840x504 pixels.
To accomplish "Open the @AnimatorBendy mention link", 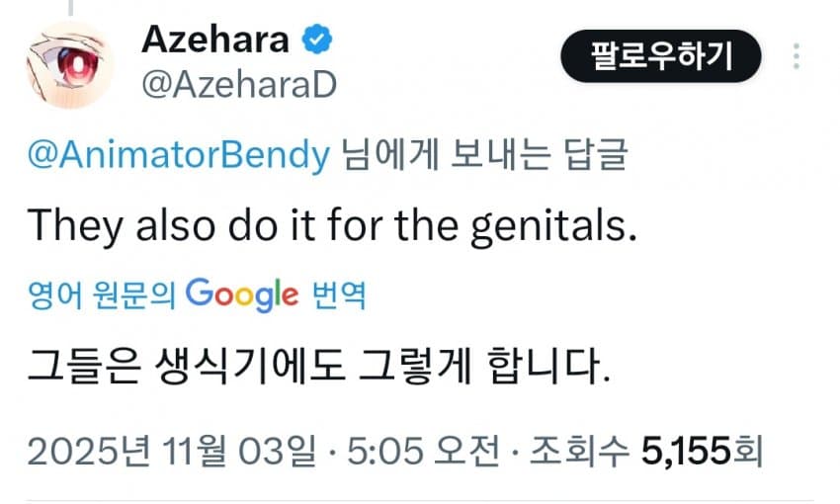I will tap(177, 155).
